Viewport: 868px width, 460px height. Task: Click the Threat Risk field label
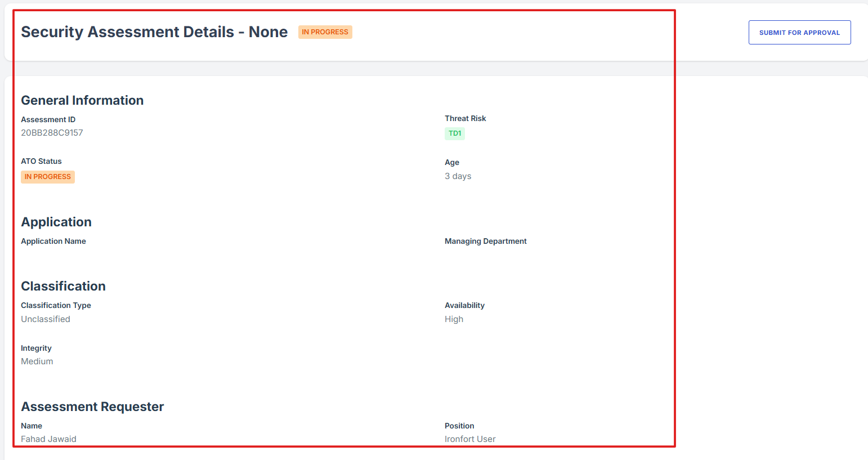(x=465, y=118)
